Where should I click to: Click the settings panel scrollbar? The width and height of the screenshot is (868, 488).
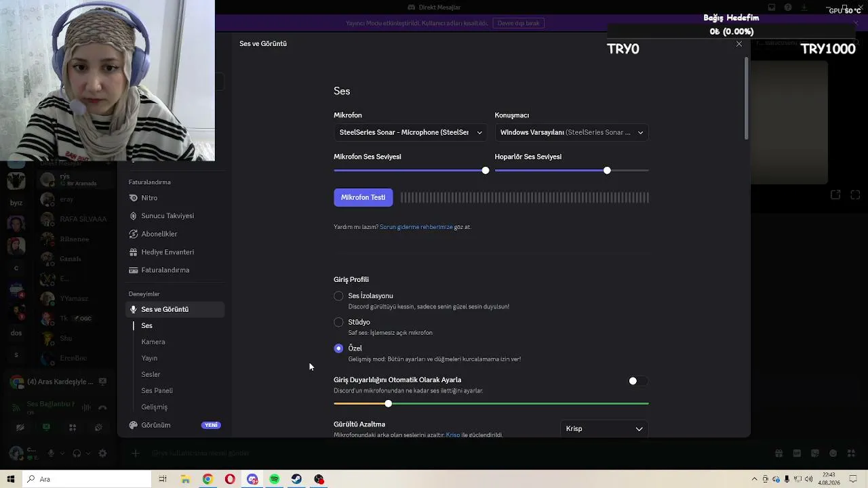tap(747, 98)
